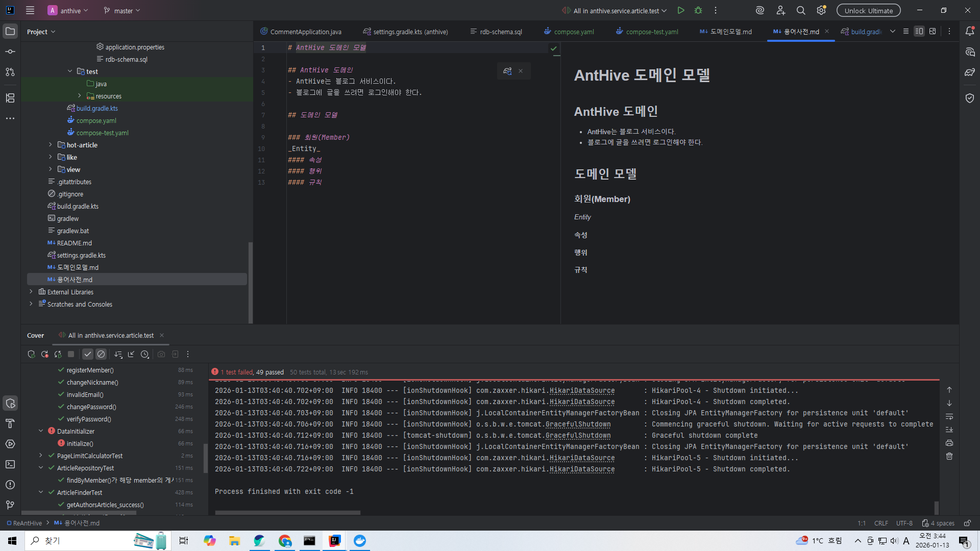Open the master branch dropdown
This screenshot has height=551, width=980.
pyautogui.click(x=122, y=10)
